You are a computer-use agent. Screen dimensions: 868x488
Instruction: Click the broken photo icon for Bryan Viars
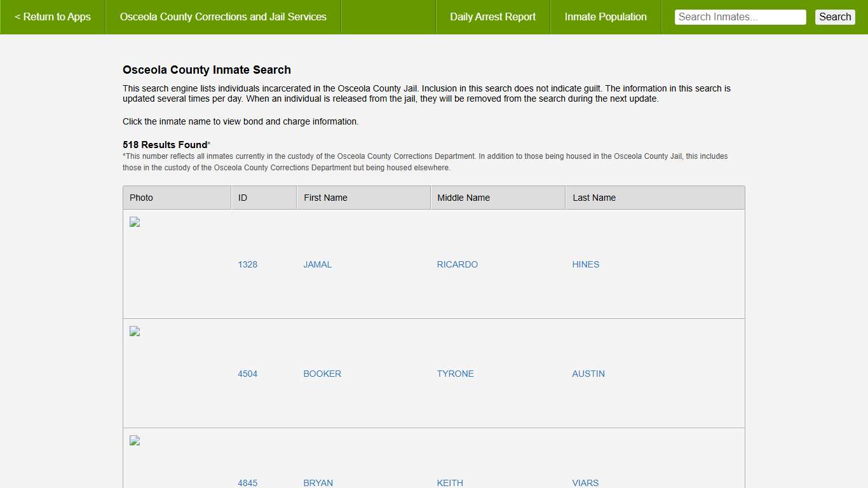[135, 440]
